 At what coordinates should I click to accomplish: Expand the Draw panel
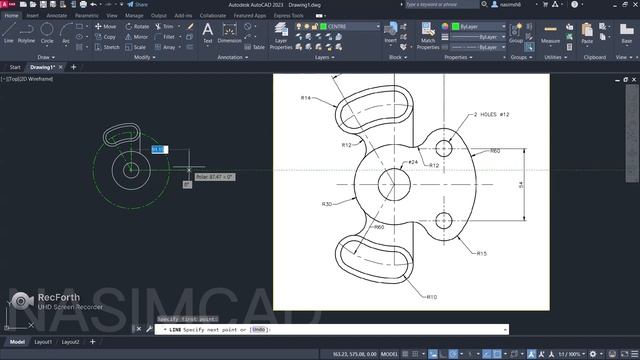click(46, 58)
